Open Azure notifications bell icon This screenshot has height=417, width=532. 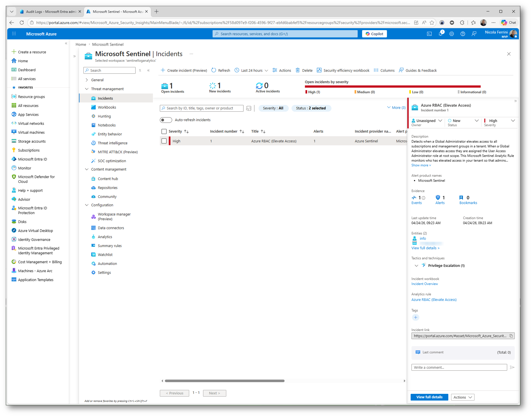pyautogui.click(x=440, y=34)
